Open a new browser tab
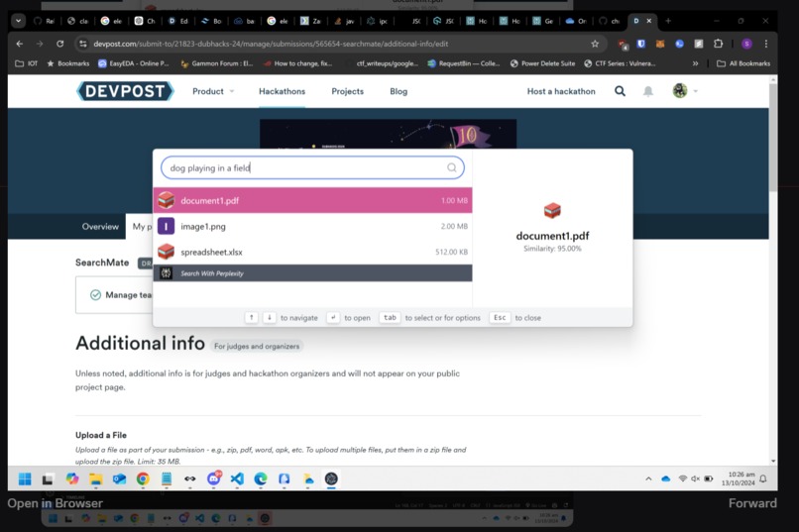 [x=668, y=21]
